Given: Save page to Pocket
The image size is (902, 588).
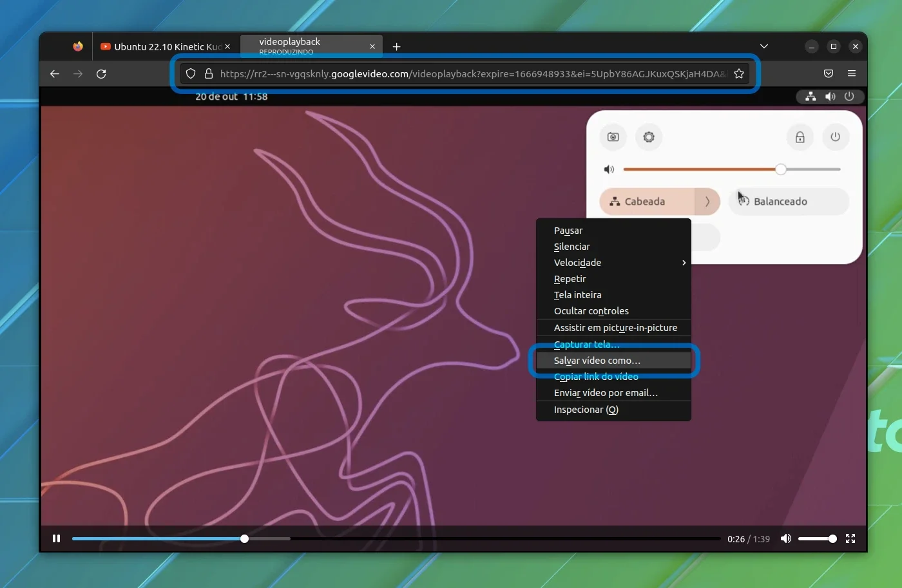Looking at the screenshot, I should click(829, 74).
